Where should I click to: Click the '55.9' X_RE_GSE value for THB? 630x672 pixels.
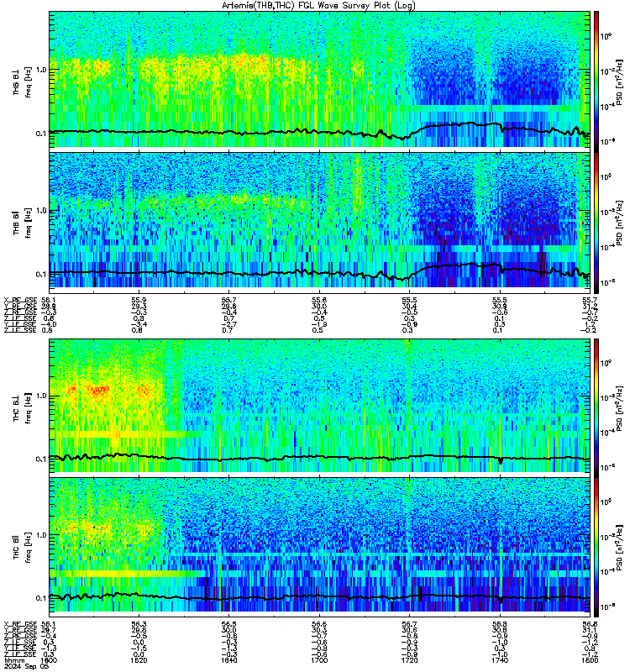click(139, 300)
